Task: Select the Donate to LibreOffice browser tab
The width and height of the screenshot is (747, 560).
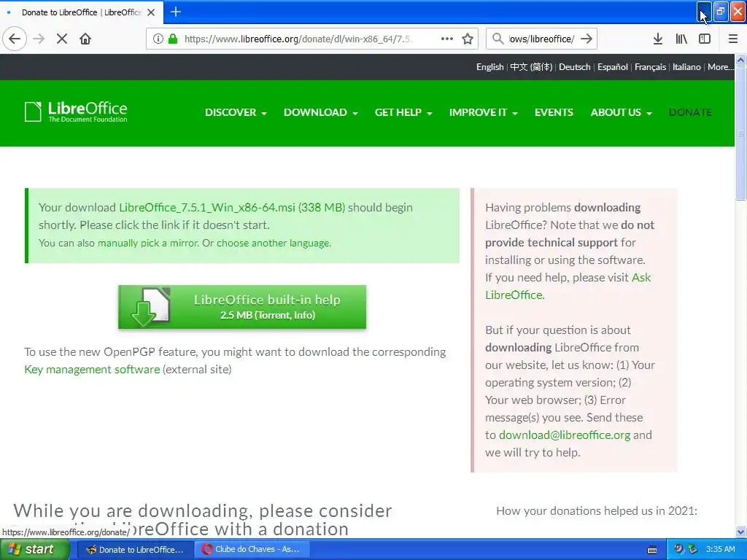Action: pyautogui.click(x=82, y=12)
